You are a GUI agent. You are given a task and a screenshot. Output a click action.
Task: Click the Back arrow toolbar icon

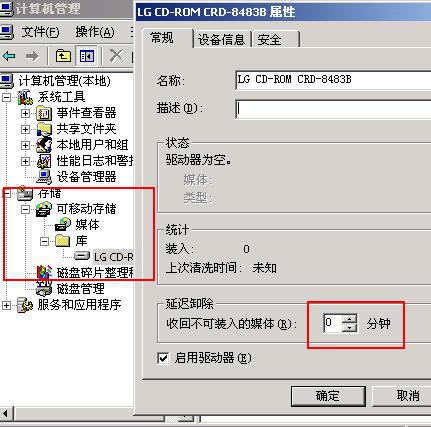tap(9, 56)
